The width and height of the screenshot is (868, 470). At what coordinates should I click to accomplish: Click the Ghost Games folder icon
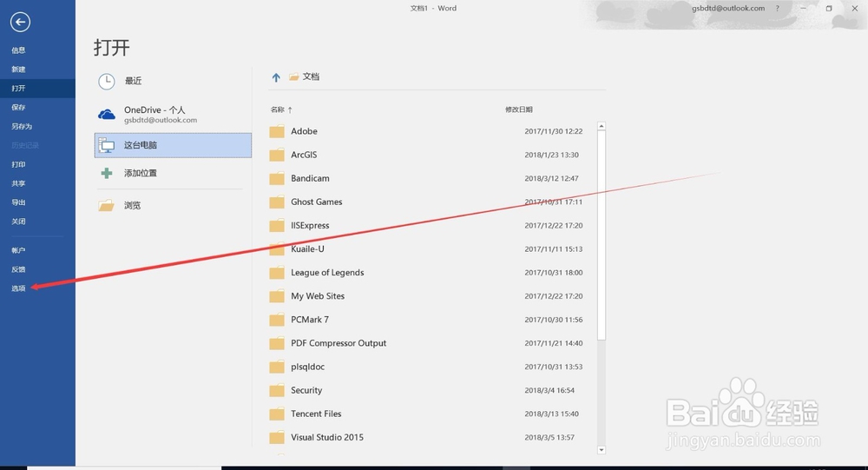[x=277, y=202]
